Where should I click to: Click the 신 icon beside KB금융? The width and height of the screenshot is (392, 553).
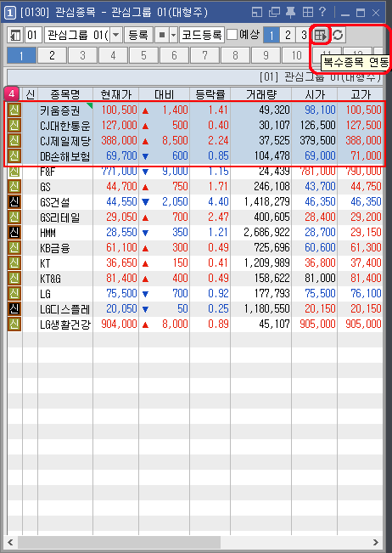[14, 247]
